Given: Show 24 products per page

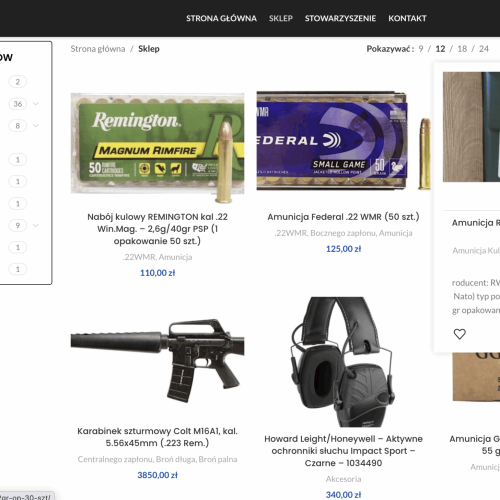Looking at the screenshot, I should (484, 49).
